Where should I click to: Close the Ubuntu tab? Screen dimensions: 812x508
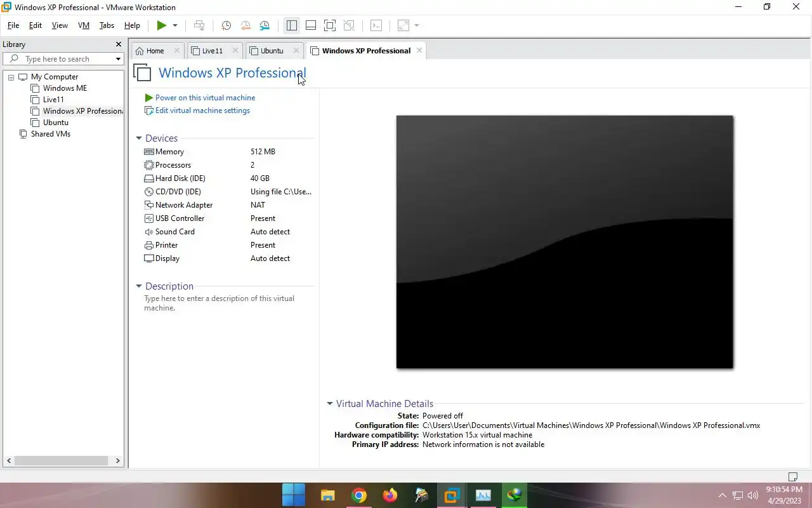296,50
